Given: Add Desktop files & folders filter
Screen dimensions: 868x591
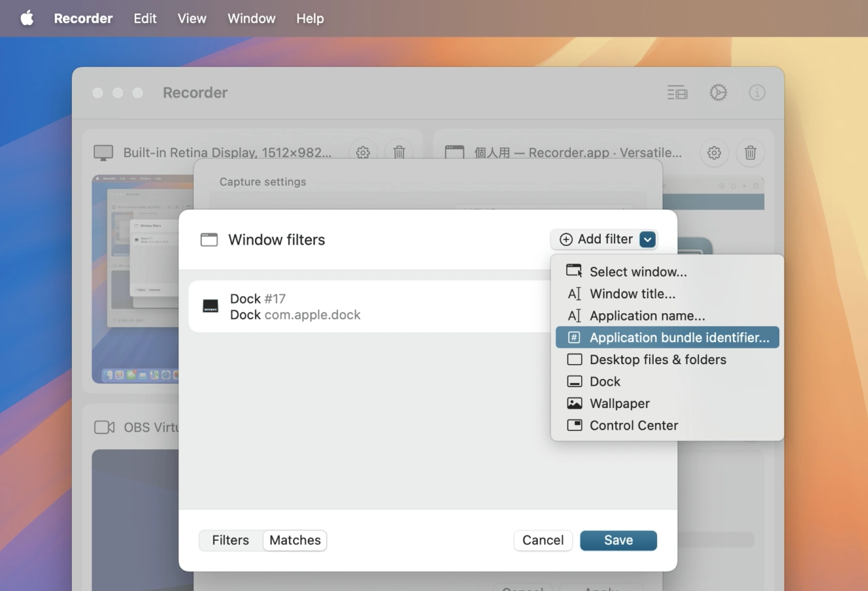Looking at the screenshot, I should coord(657,360).
